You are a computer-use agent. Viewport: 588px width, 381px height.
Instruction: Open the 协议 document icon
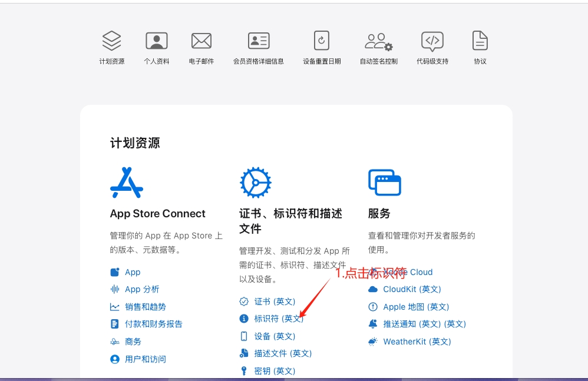pos(480,41)
